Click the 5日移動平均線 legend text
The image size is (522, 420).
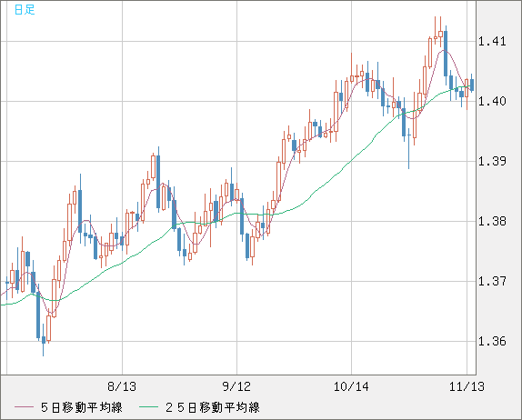click(x=82, y=407)
